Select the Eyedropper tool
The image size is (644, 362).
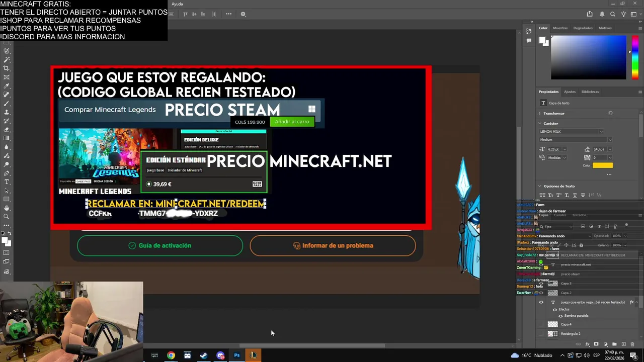[7, 86]
